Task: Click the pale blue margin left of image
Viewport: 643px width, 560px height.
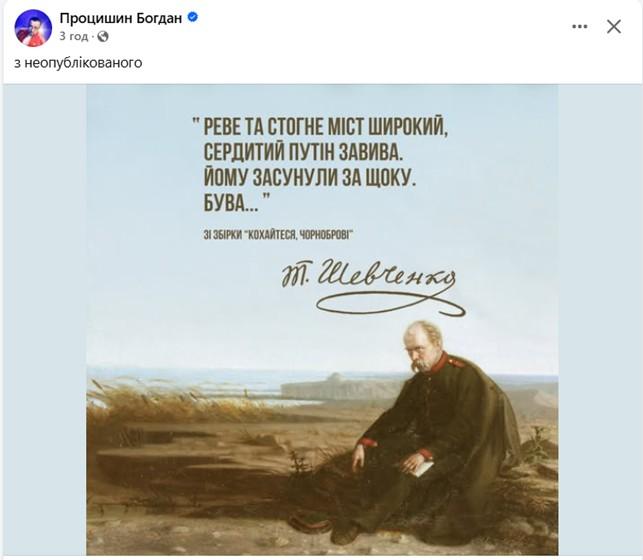Action: coord(45,320)
